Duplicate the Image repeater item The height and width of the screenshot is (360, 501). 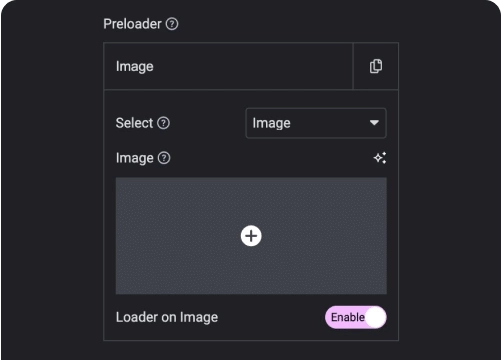click(x=376, y=66)
